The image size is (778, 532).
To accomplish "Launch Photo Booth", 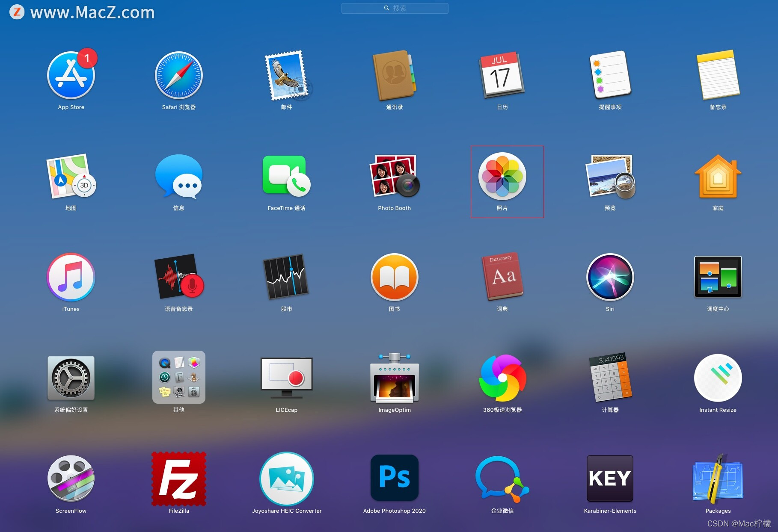I will (x=395, y=176).
